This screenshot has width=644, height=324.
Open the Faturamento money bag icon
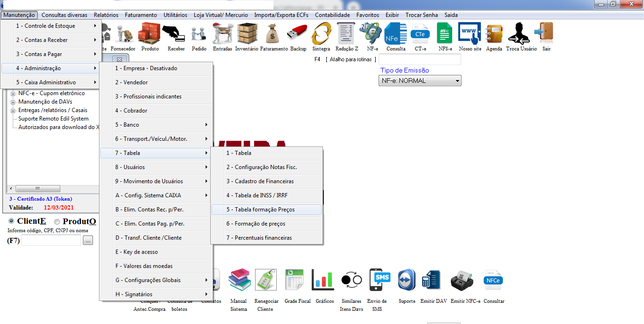(x=273, y=35)
